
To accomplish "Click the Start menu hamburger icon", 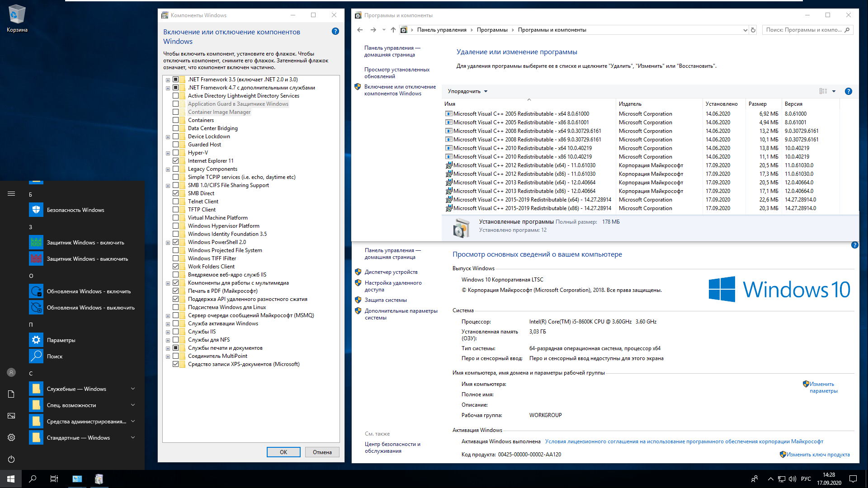I will point(11,194).
